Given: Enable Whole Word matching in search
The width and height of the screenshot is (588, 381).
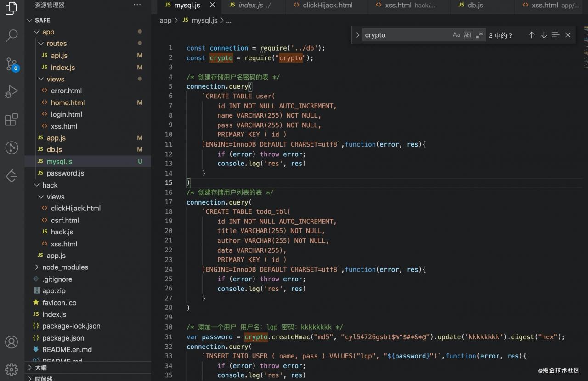Looking at the screenshot, I should pos(467,34).
